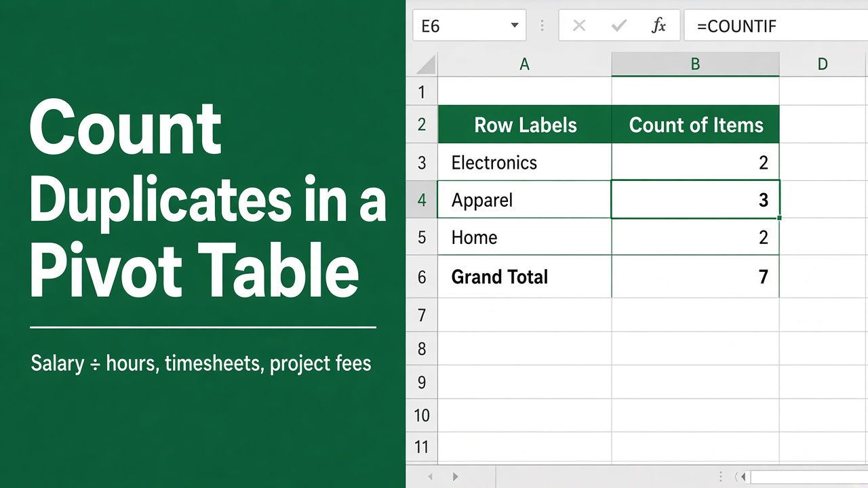This screenshot has width=868, height=488.
Task: Select row 8 header
Action: click(x=422, y=349)
